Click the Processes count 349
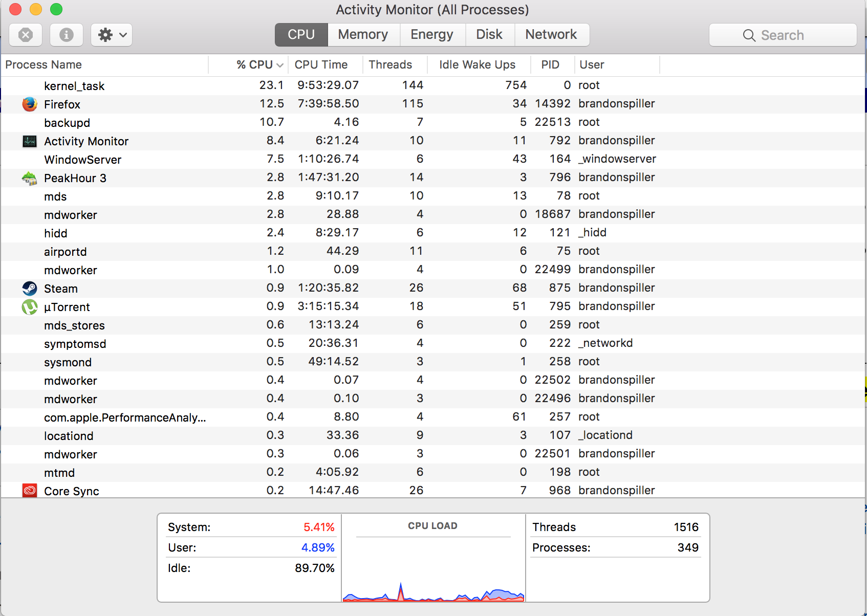This screenshot has width=867, height=616. [688, 547]
